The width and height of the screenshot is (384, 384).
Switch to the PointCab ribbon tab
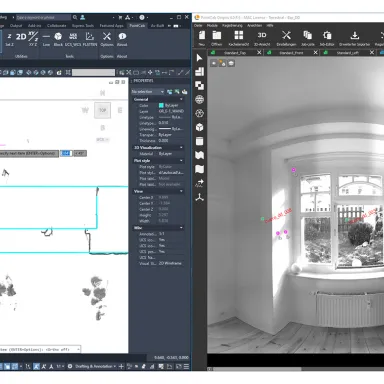137,26
